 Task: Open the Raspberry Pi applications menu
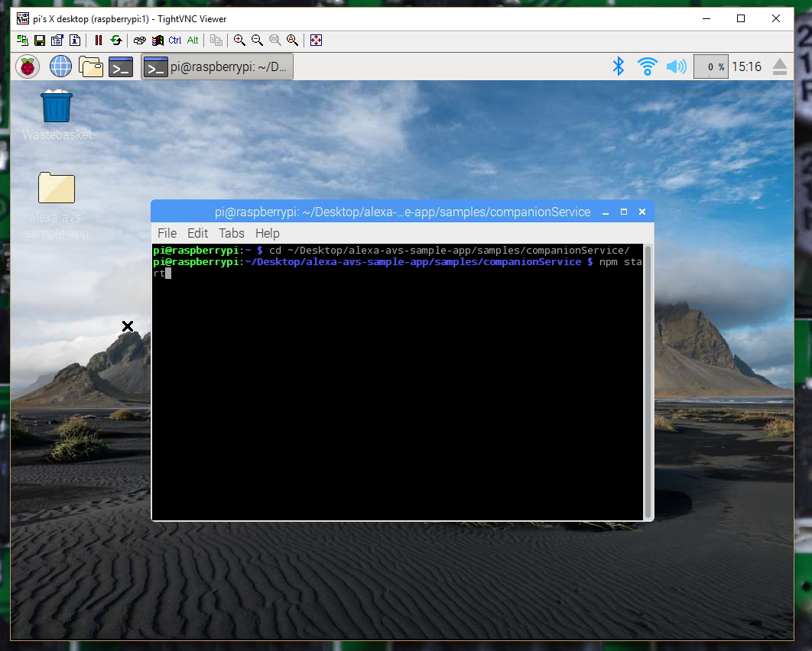[x=28, y=66]
